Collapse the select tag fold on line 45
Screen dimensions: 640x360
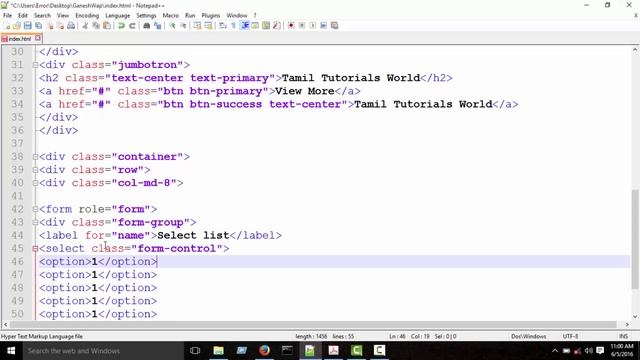(x=36, y=249)
